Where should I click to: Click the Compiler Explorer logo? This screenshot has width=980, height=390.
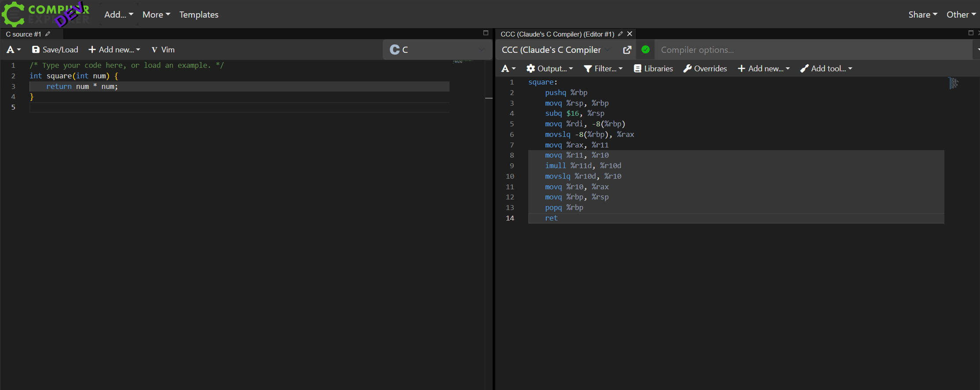[x=46, y=14]
